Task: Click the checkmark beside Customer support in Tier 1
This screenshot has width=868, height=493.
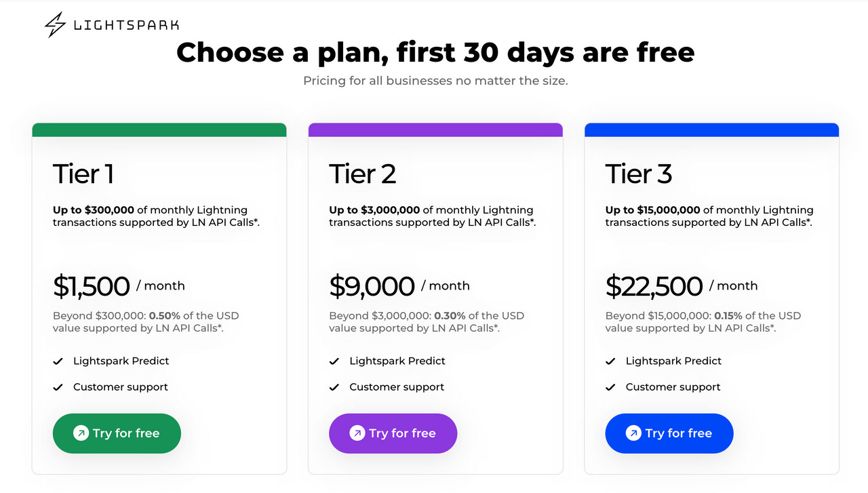Action: click(x=58, y=387)
